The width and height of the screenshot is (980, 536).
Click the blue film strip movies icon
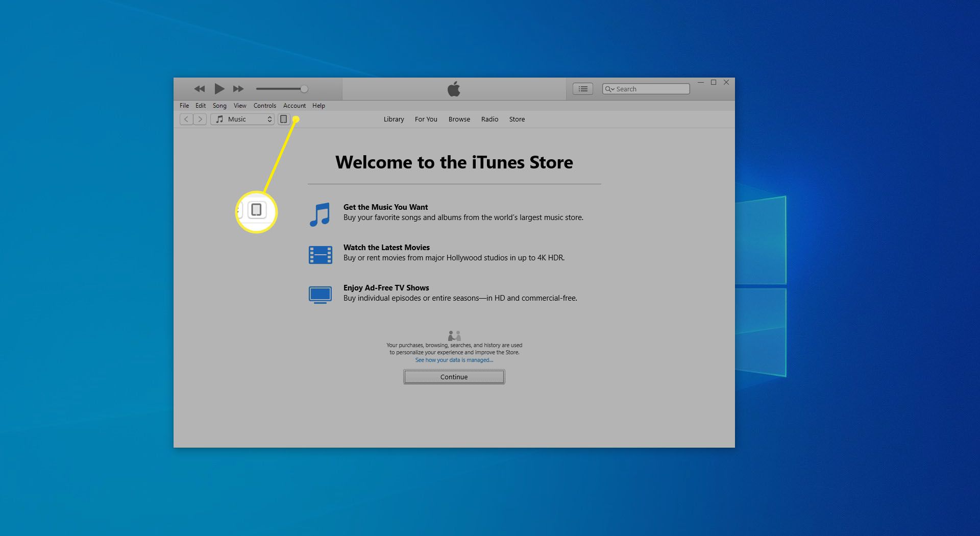320,255
